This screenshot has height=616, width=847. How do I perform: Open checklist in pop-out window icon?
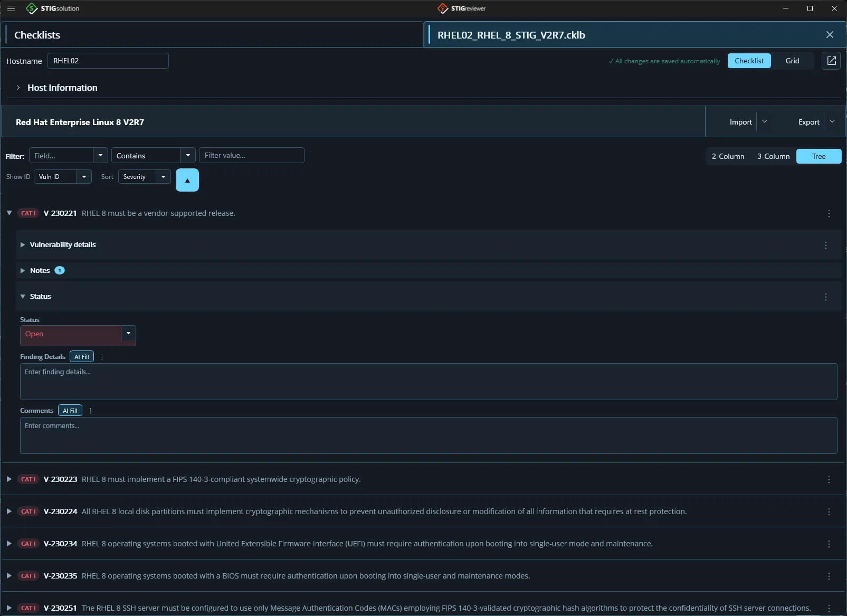pos(831,61)
